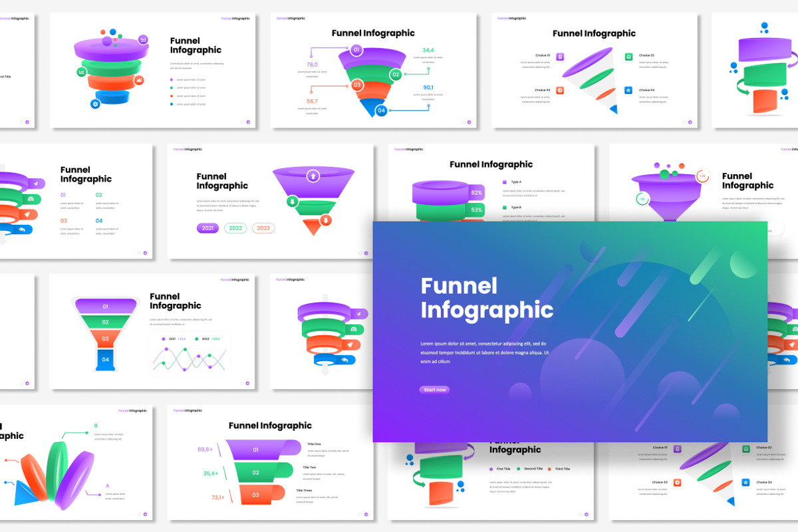Screen dimensions: 798x532
Task: Click the orange 03 segment of the funnel beside the line chart
Action: click(x=105, y=338)
